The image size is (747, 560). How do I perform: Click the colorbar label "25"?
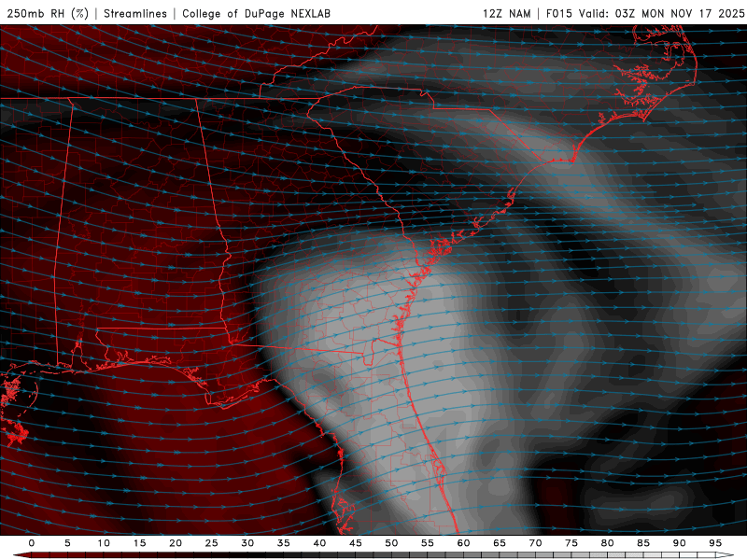[x=212, y=543]
